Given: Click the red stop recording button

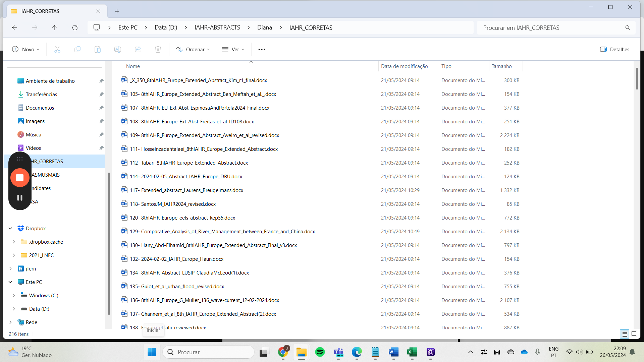Looking at the screenshot, I should point(20,178).
